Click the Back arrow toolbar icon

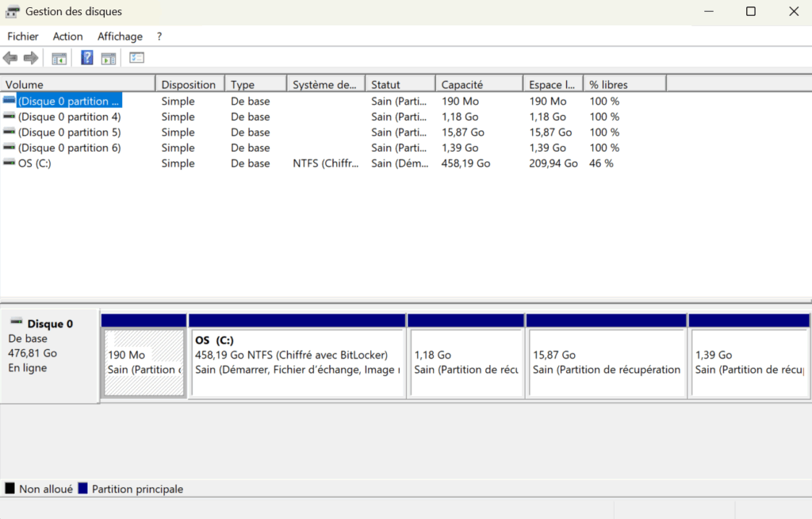coord(10,58)
